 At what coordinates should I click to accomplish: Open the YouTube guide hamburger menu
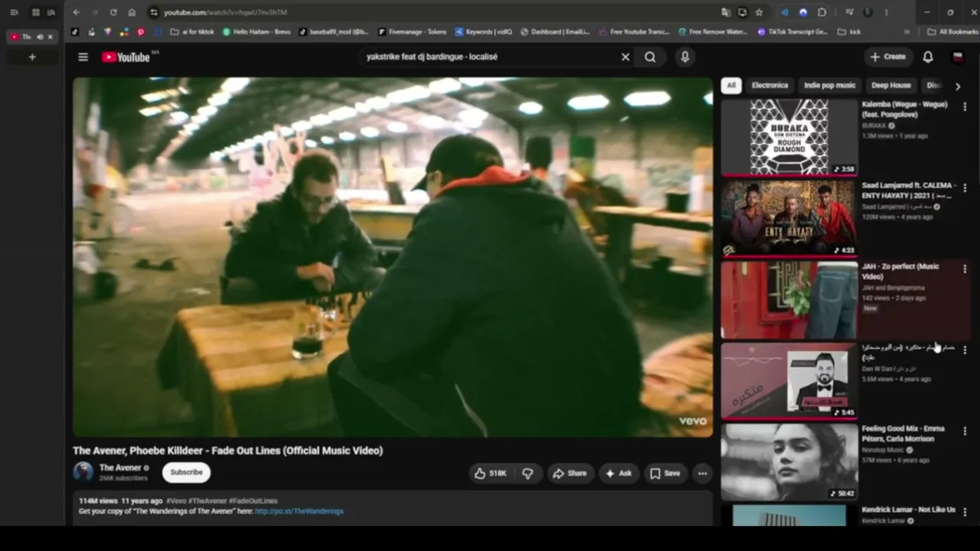pyautogui.click(x=83, y=57)
